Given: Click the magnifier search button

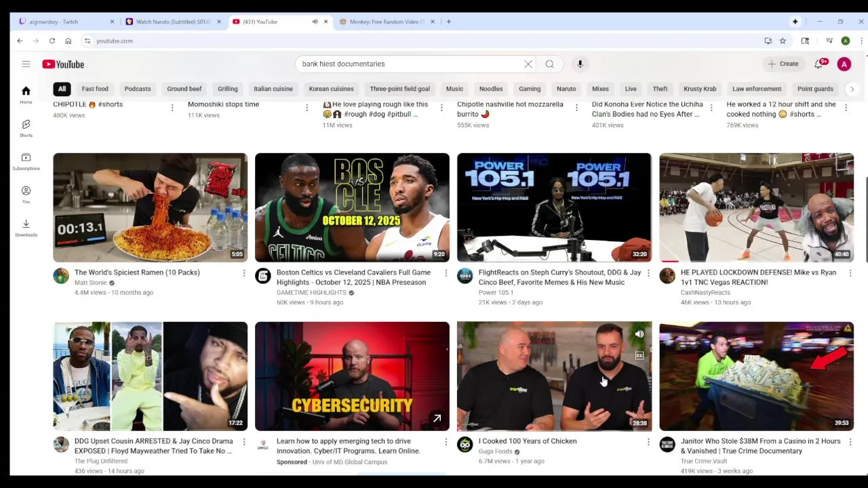Looking at the screenshot, I should tap(549, 64).
